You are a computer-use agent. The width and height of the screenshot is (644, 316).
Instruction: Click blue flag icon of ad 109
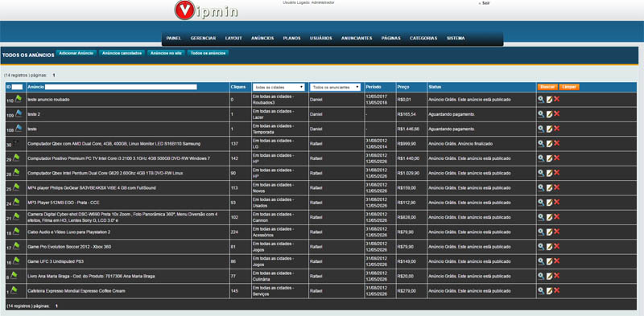[19, 113]
